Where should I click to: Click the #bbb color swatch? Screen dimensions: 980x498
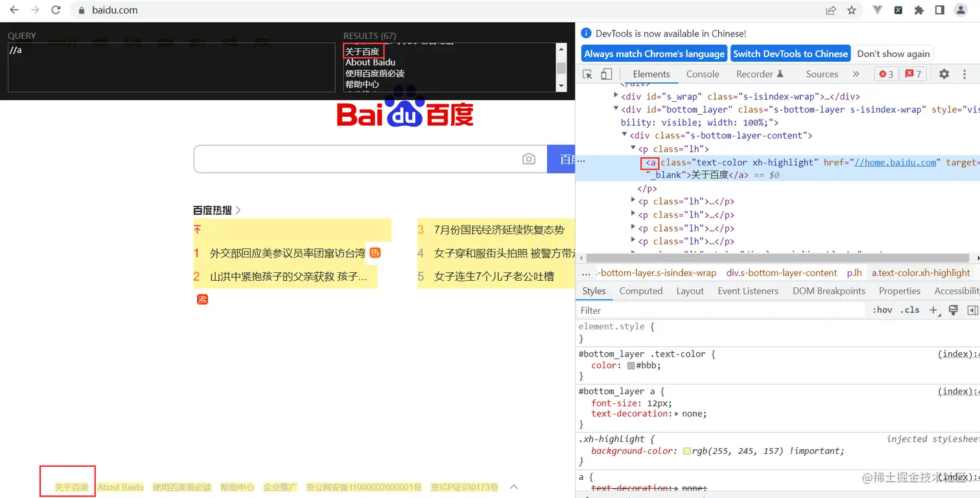click(631, 366)
